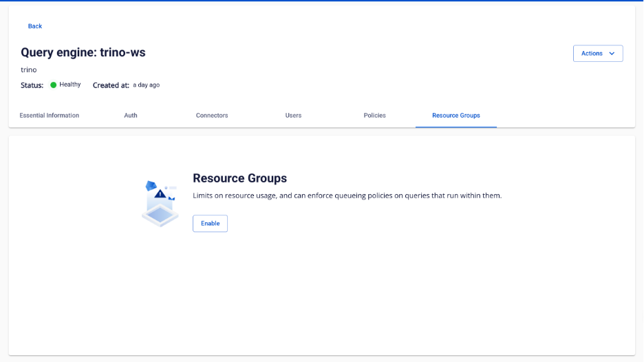Click the 'Healthy' status text

point(69,85)
